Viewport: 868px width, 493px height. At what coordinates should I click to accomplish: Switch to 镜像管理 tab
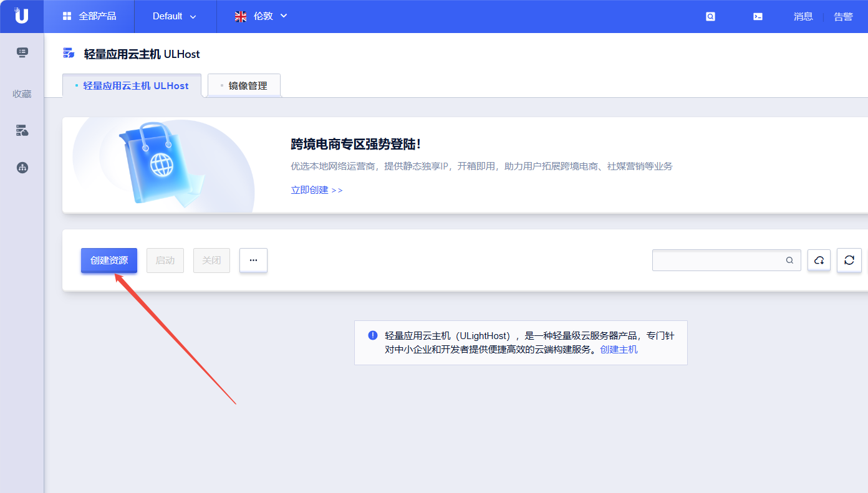244,86
